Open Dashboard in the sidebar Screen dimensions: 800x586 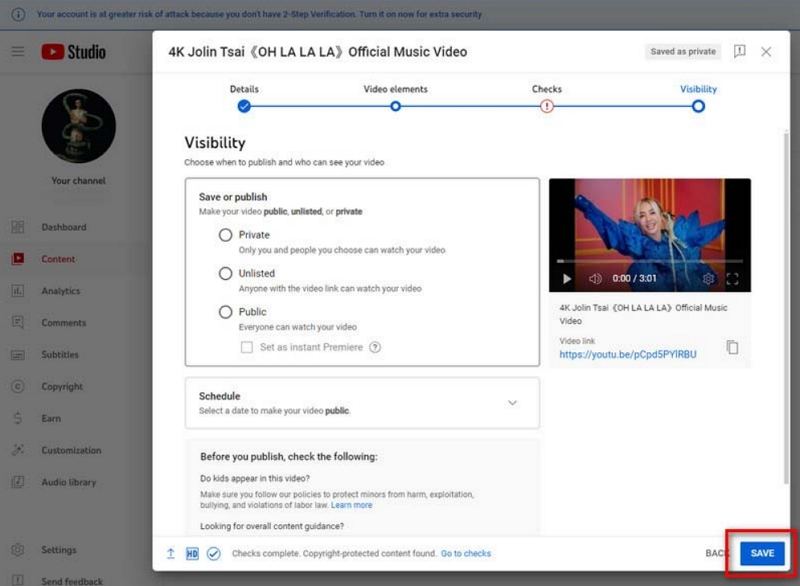[64, 227]
